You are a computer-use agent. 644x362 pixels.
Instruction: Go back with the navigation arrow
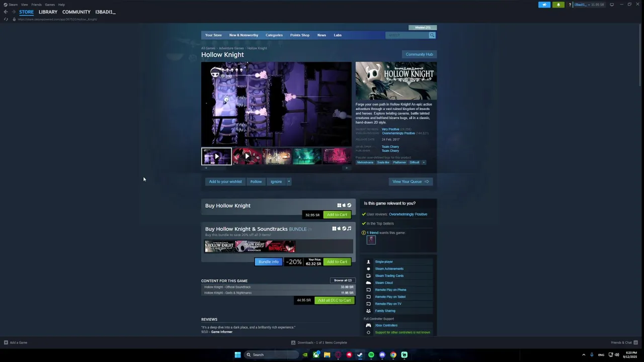click(x=6, y=12)
